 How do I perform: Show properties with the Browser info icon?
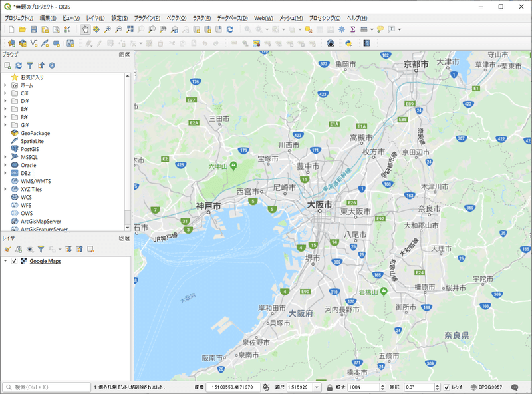point(52,65)
